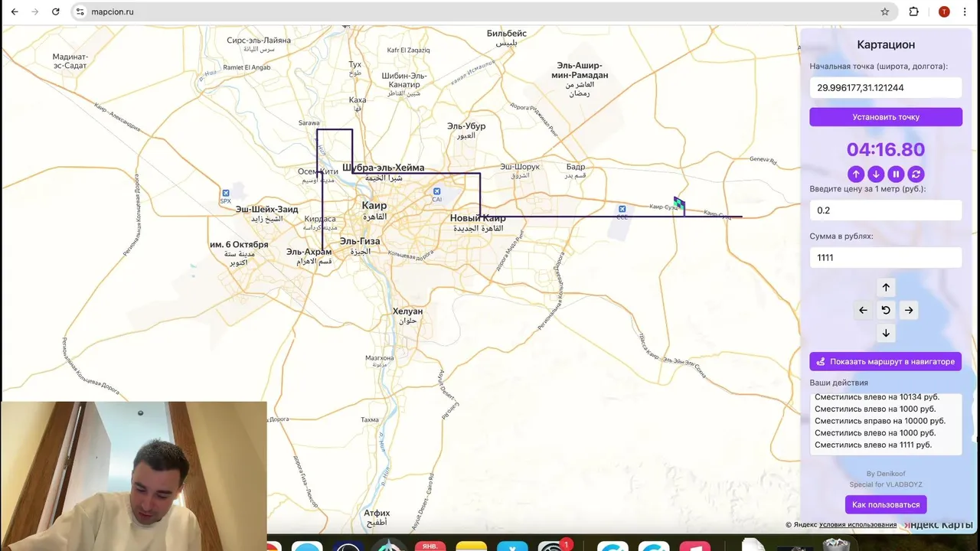Click the Бильбейс label on map
This screenshot has height=551, width=980.
click(x=507, y=34)
